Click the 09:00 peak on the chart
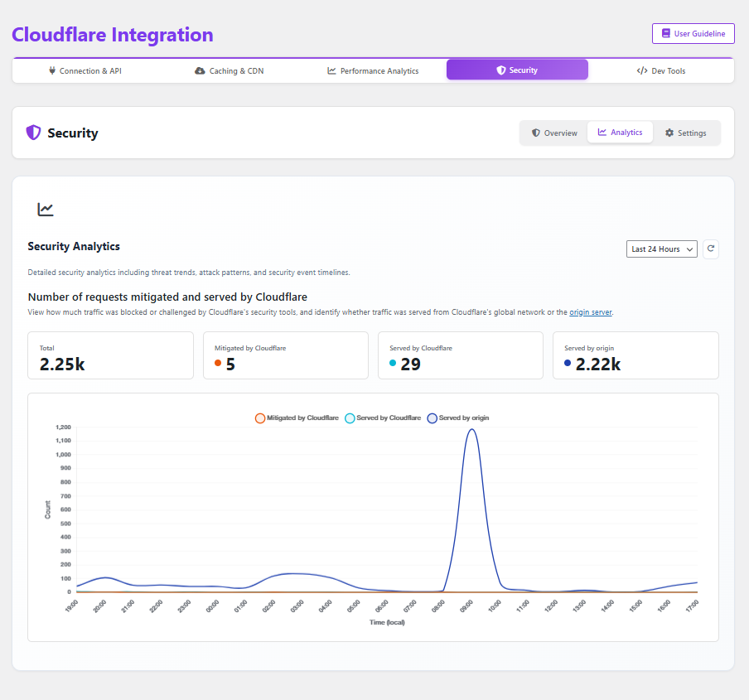Screen dimensions: 749x700 pos(471,430)
